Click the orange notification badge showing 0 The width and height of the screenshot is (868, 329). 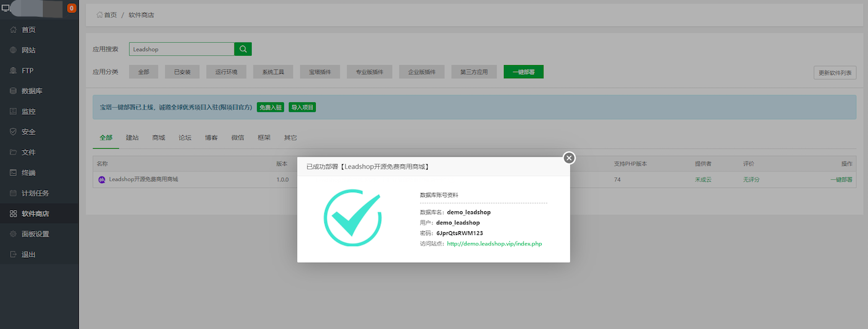click(x=71, y=9)
